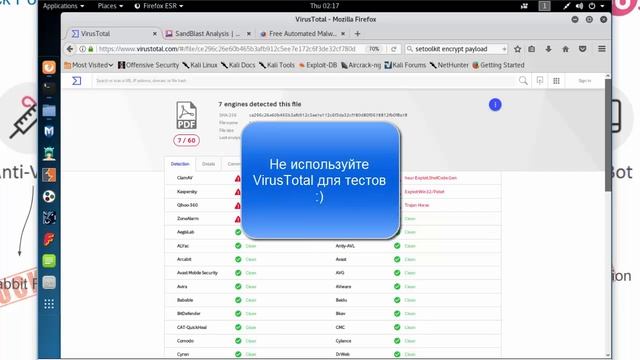
Task: Launch Burp Suite icon in the dock
Action: click(x=49, y=175)
